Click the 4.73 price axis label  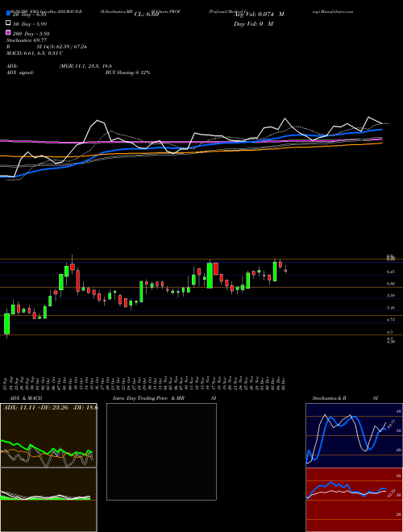click(391, 320)
